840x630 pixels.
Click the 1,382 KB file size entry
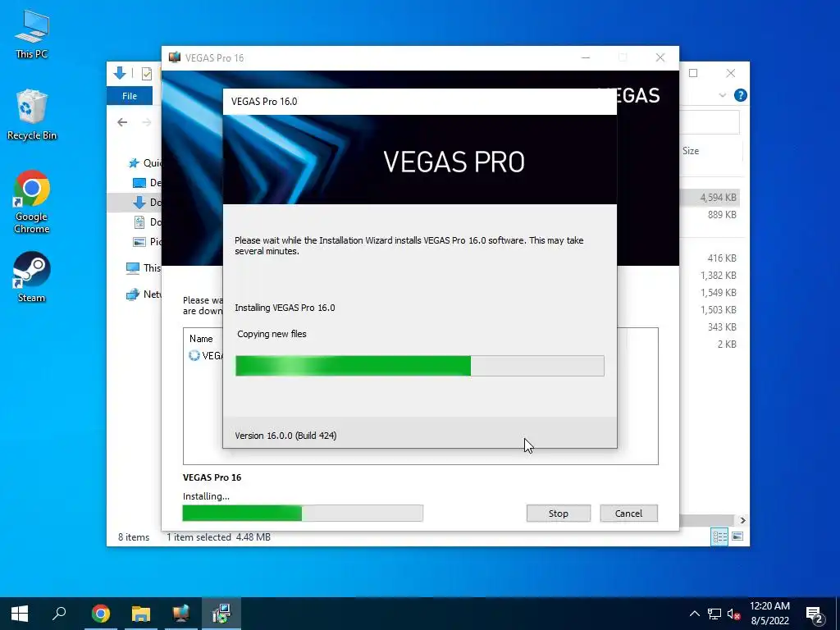pyautogui.click(x=718, y=276)
